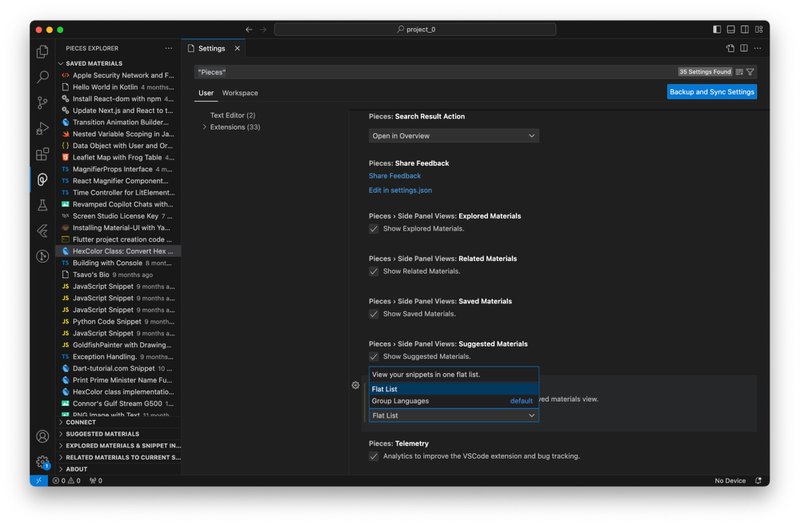The image size is (800, 526).
Task: Open the Testing flask view
Action: point(42,205)
